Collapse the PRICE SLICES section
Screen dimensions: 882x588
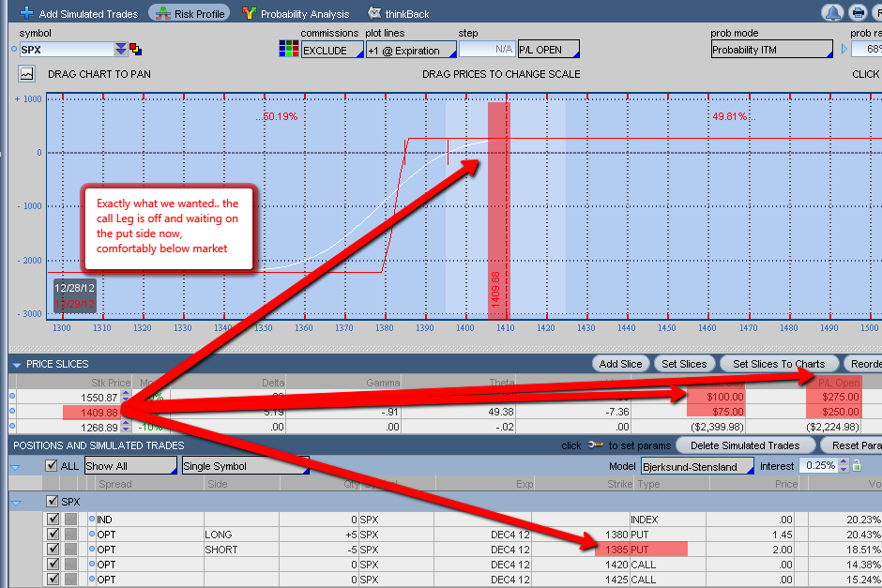click(x=16, y=364)
